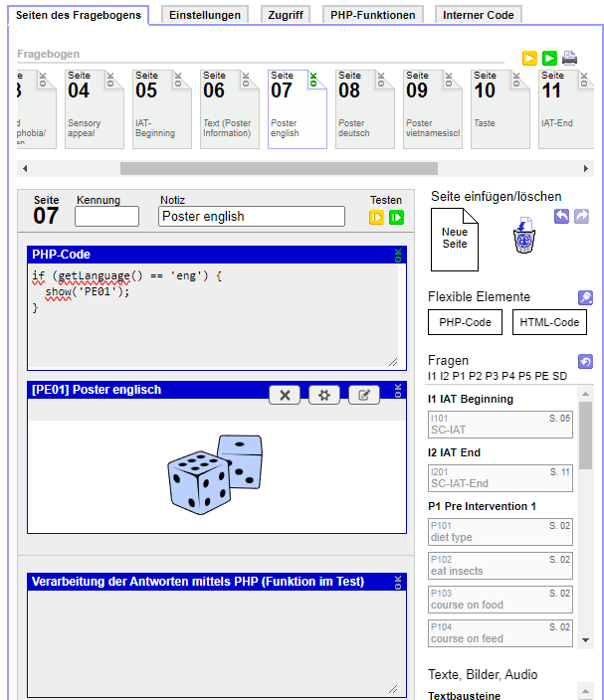Screen dimensions: 604x700
Task: Open the PHP-Funktionen tab
Action: [x=372, y=15]
